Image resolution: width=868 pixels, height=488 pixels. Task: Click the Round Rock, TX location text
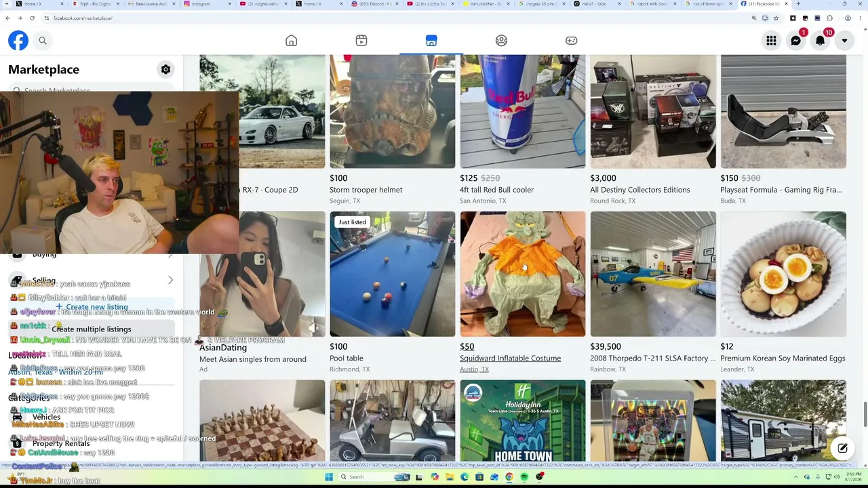coord(613,201)
